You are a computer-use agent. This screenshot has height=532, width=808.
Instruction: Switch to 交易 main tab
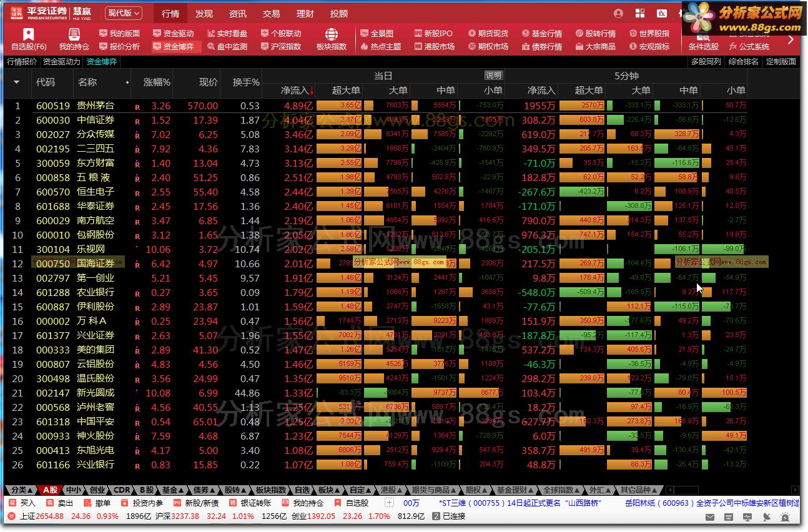(x=271, y=14)
